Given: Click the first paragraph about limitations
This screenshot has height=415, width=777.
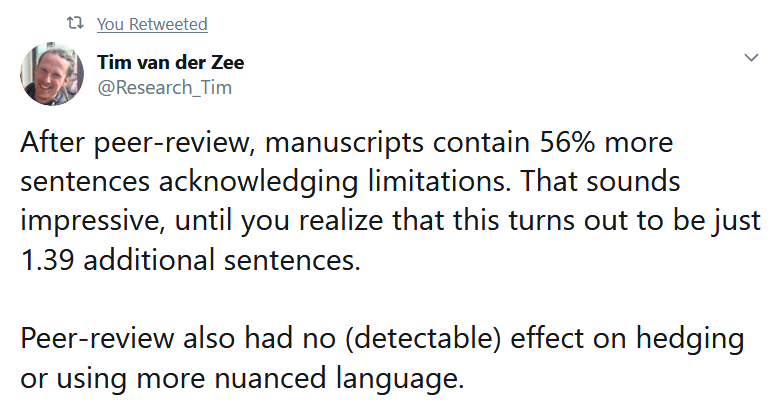Looking at the screenshot, I should pyautogui.click(x=390, y=202).
